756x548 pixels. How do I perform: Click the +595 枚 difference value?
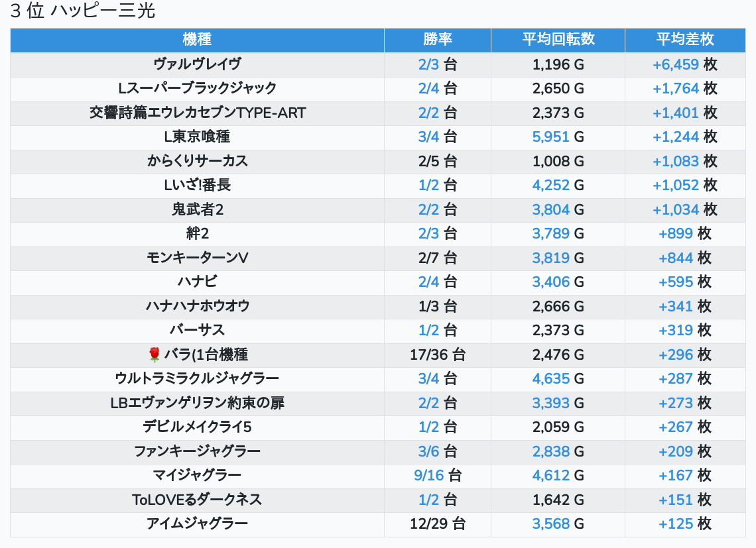click(x=685, y=282)
